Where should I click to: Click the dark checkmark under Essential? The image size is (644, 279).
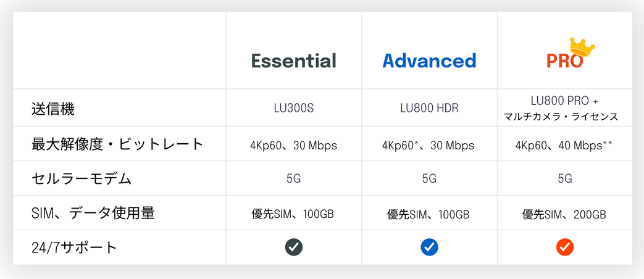click(294, 247)
